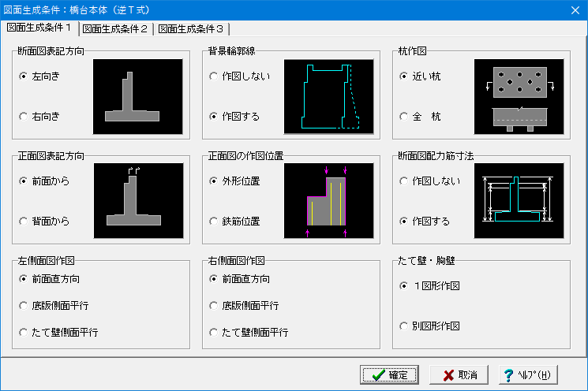
Task: Close the 図面生成条件 dialog window
Action: (x=575, y=10)
